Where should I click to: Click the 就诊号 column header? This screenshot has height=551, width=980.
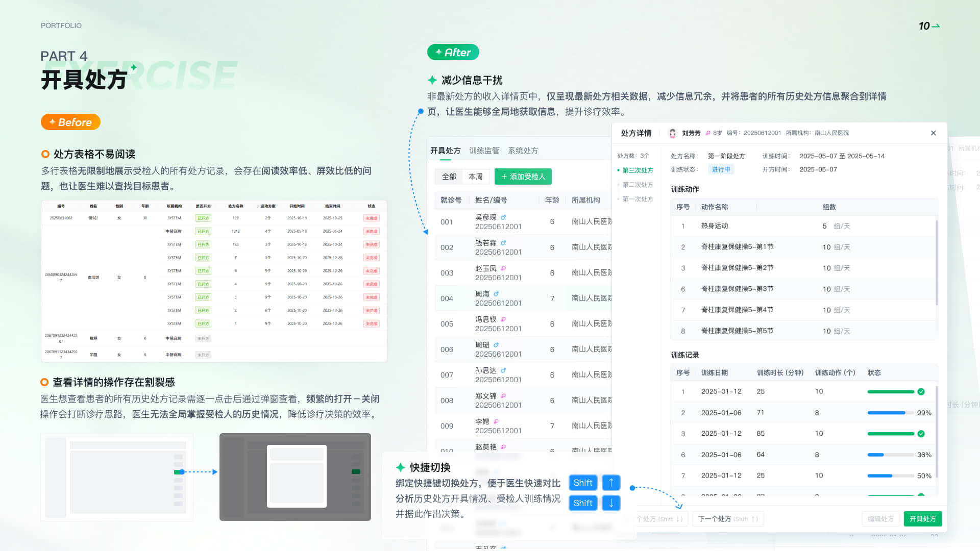click(x=451, y=200)
